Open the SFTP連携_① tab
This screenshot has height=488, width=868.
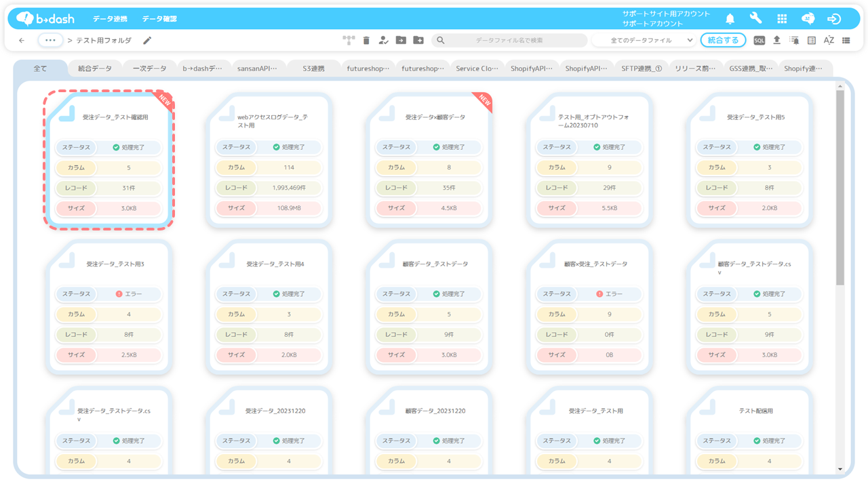(642, 68)
